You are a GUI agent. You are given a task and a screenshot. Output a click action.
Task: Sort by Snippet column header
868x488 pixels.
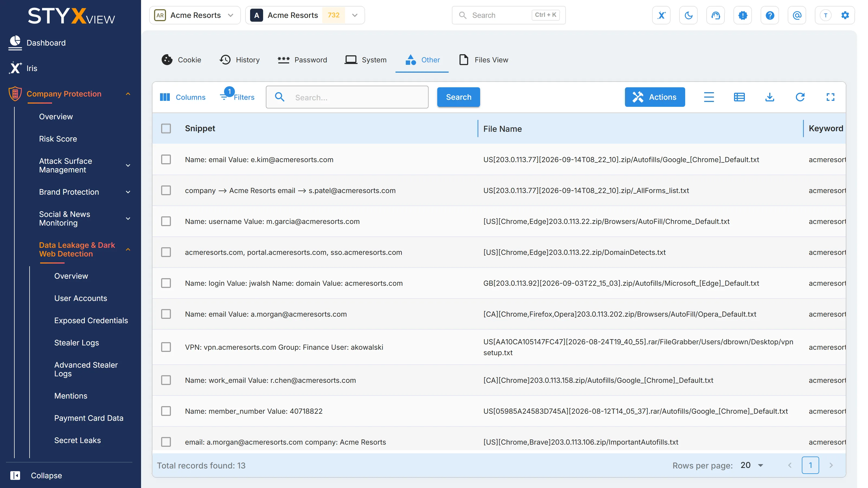tap(200, 128)
